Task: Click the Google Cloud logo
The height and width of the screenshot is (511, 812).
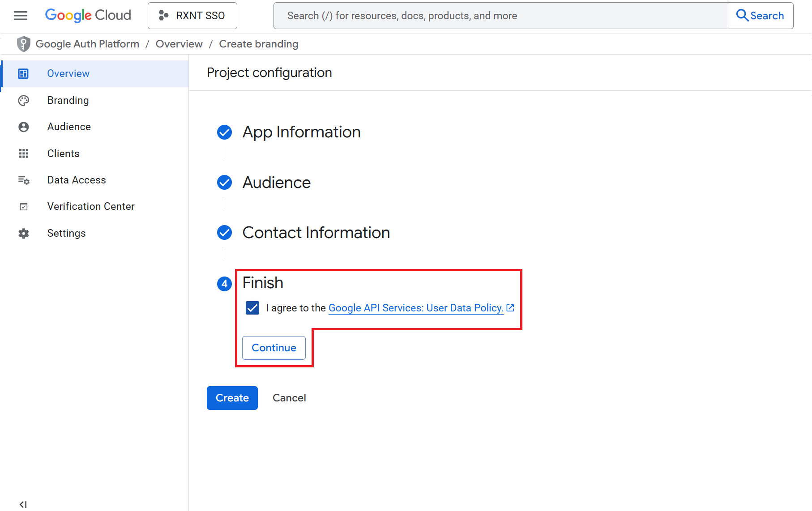Action: pos(88,16)
